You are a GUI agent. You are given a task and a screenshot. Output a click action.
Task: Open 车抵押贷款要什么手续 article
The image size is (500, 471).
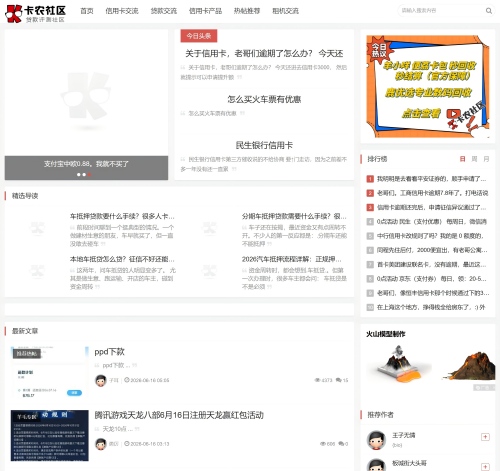[122, 216]
